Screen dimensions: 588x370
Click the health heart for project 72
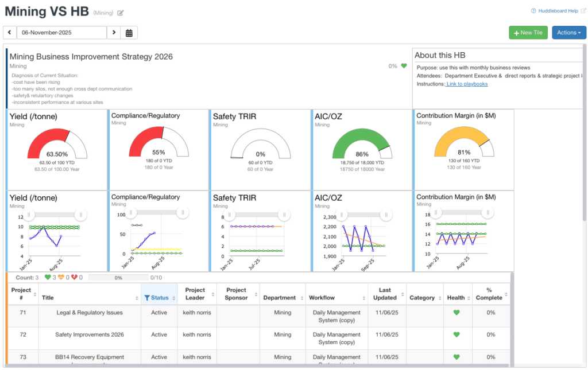coord(457,334)
